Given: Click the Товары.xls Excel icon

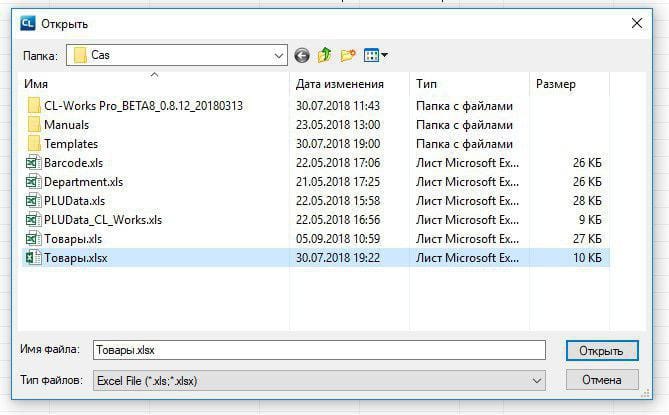Looking at the screenshot, I should tap(34, 238).
